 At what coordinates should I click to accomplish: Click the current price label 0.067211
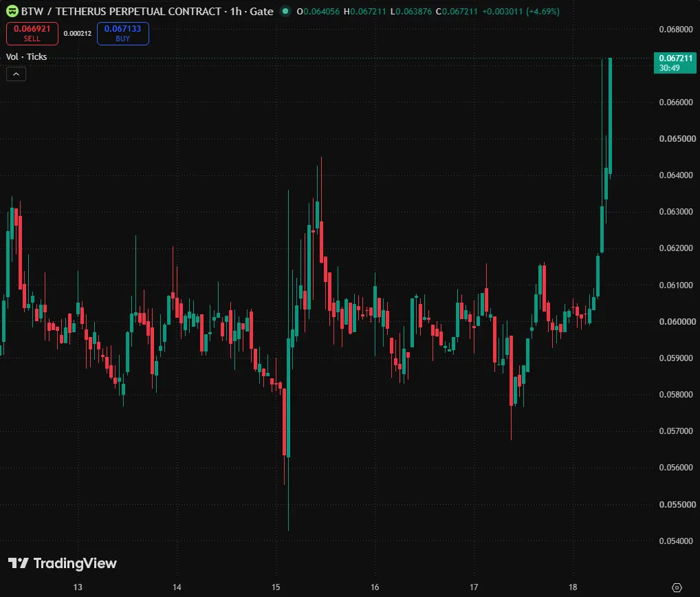pos(675,63)
